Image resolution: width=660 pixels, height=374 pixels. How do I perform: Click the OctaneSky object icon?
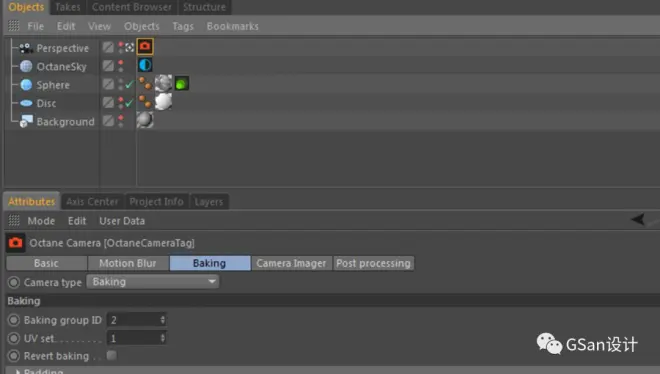pos(26,66)
